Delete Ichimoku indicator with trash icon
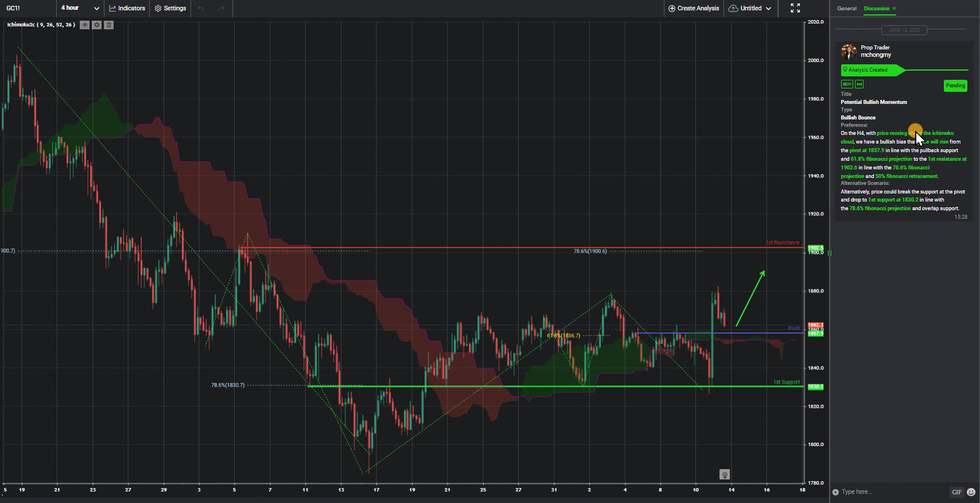Viewport: 980px width, 503px height. 109,25
